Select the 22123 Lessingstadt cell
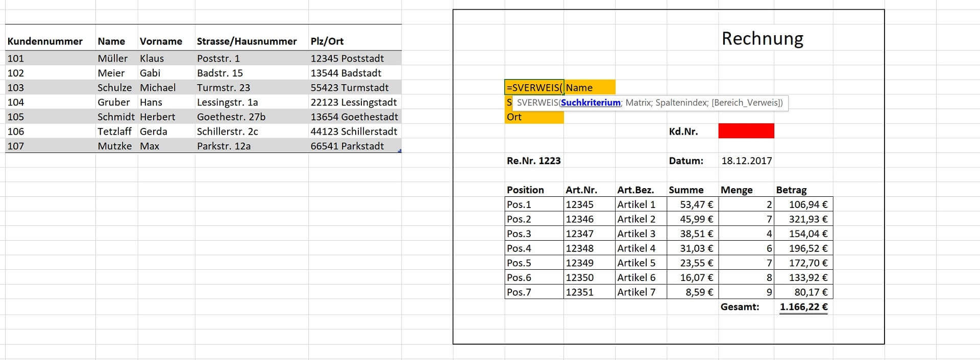The image size is (980, 360). 355,102
